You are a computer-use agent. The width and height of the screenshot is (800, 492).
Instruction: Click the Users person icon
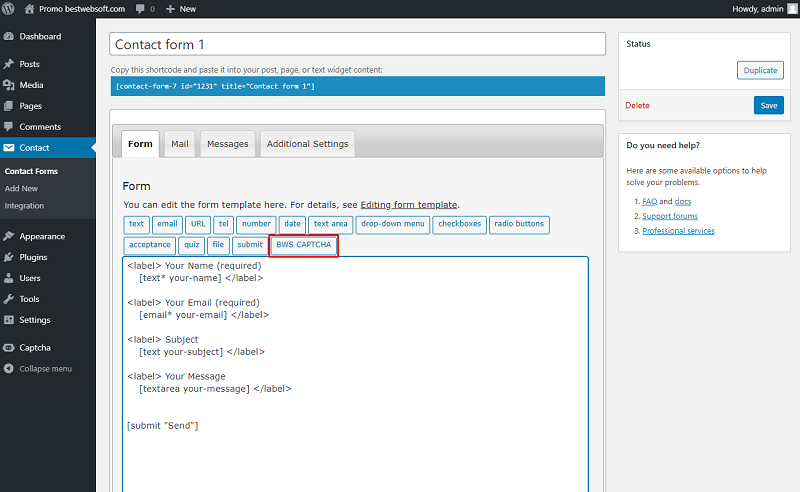[9, 278]
